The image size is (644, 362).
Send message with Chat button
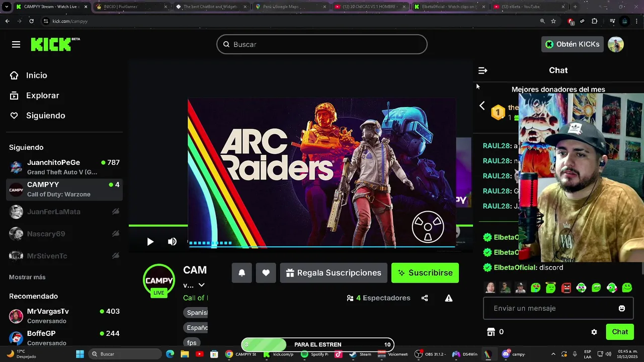coord(620,332)
